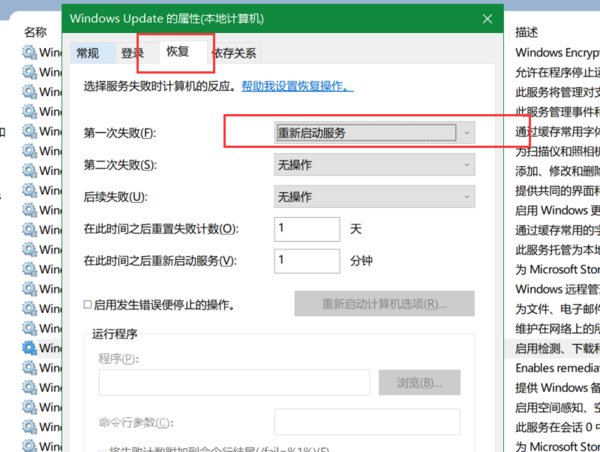Click the 描述 column header in services list

[x=526, y=32]
